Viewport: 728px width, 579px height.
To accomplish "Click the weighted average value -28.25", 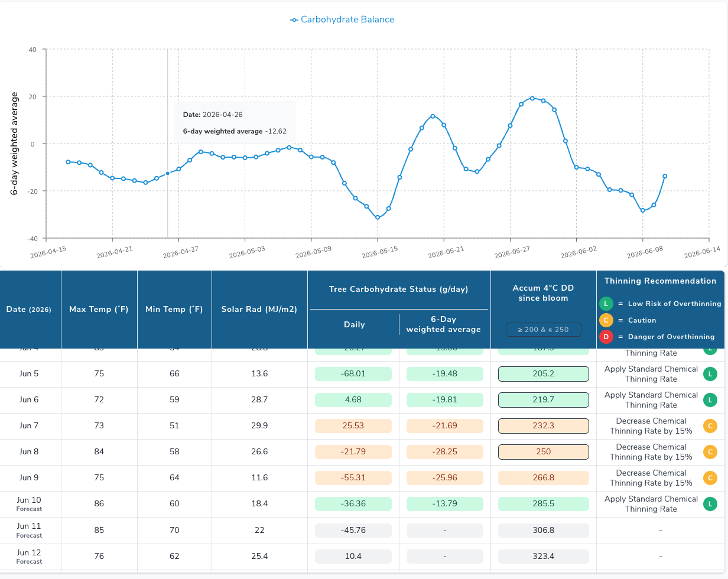I will click(x=444, y=452).
